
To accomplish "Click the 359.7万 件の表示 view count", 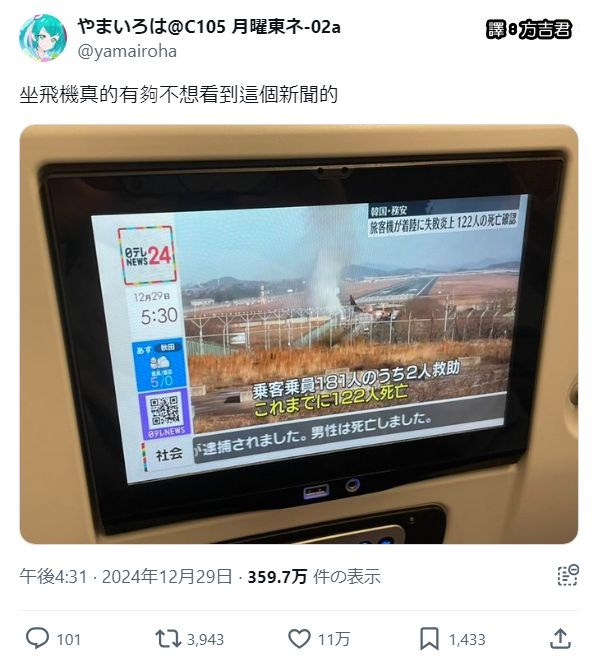I will point(314,577).
